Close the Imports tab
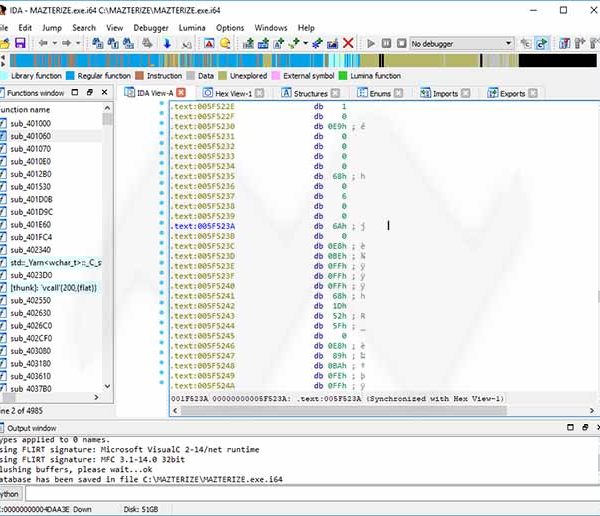600x516 pixels. [465, 93]
